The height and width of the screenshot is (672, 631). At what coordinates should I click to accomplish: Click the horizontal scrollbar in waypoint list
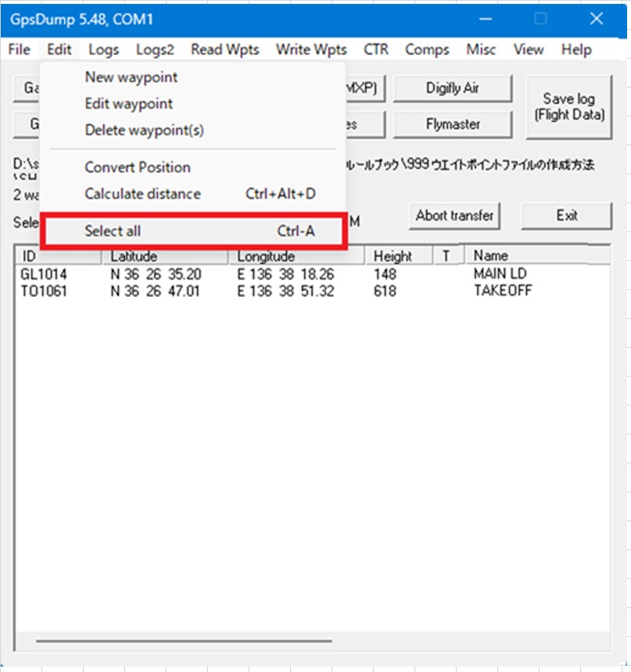click(184, 641)
